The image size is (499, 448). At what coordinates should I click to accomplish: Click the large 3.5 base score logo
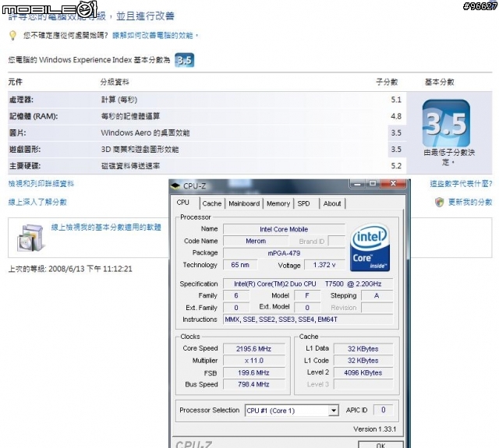click(x=446, y=123)
